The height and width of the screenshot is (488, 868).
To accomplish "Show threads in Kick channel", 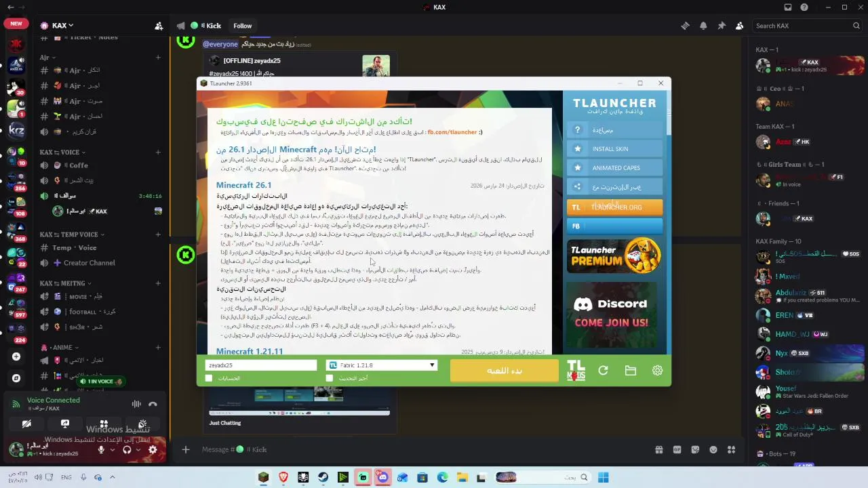I will (x=685, y=26).
